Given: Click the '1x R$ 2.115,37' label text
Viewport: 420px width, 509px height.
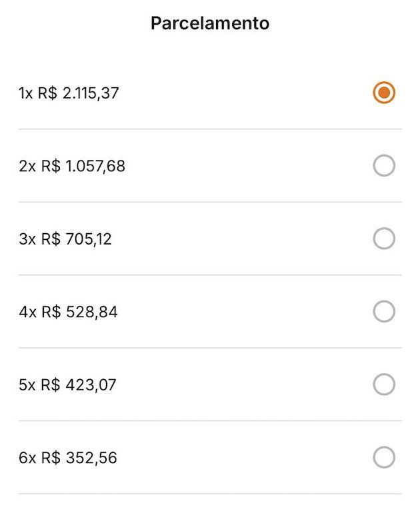Looking at the screenshot, I should [x=69, y=93].
